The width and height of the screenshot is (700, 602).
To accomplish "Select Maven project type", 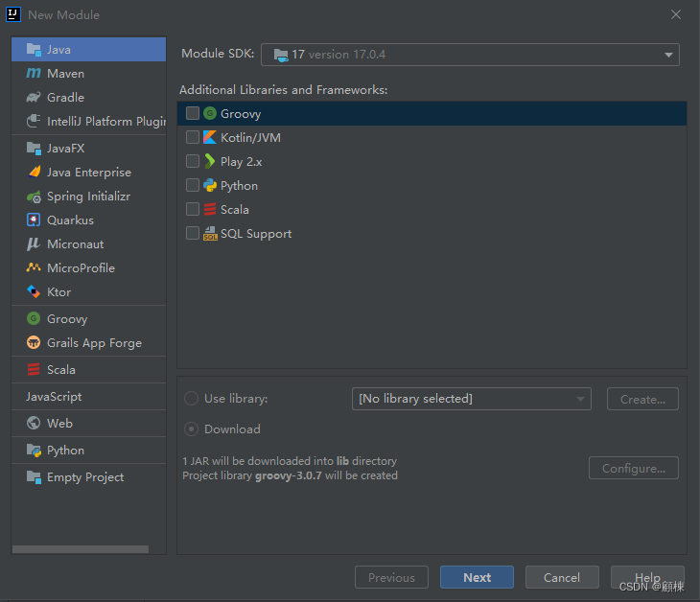I will 89,73.
